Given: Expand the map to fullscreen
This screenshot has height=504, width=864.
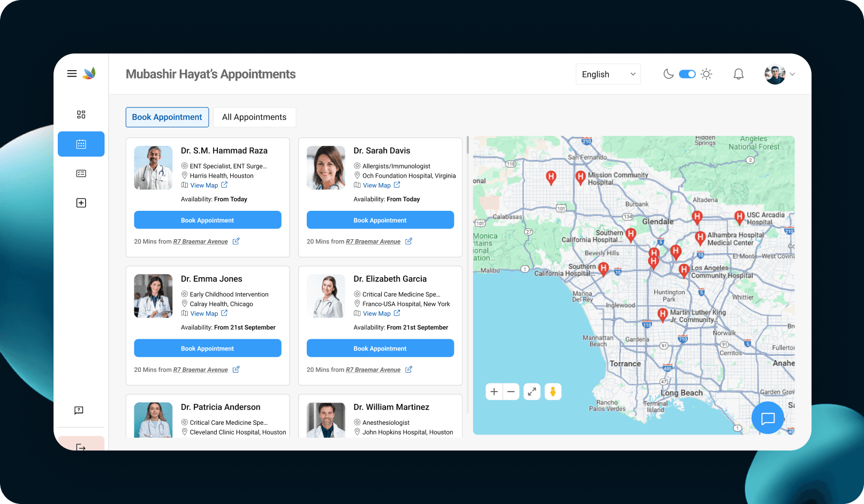Looking at the screenshot, I should click(532, 392).
